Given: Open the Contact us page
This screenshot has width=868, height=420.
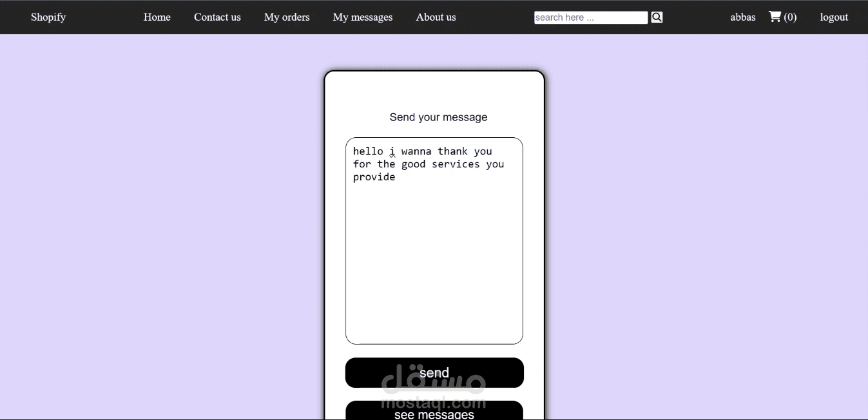Looking at the screenshot, I should tap(217, 17).
